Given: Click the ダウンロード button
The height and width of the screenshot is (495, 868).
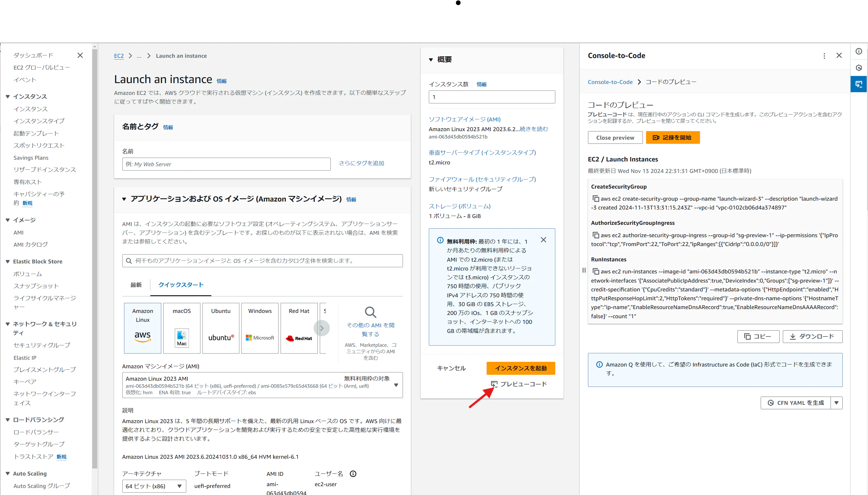Looking at the screenshot, I should tap(812, 336).
